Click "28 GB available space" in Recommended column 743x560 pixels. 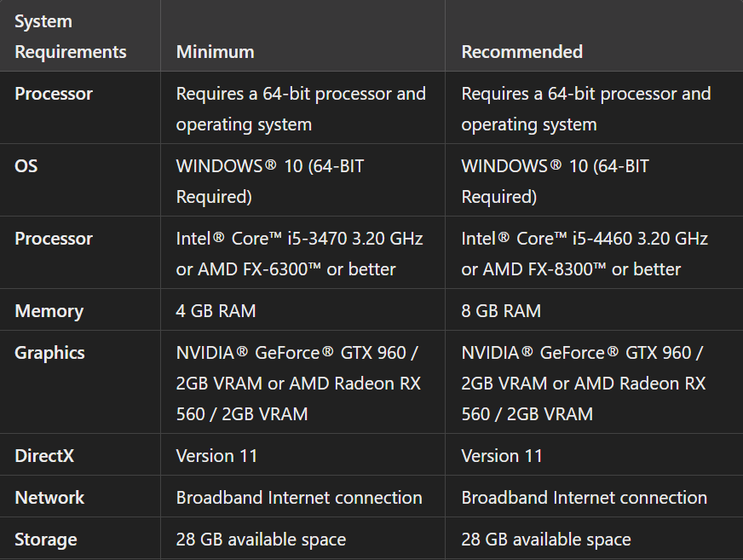546,540
